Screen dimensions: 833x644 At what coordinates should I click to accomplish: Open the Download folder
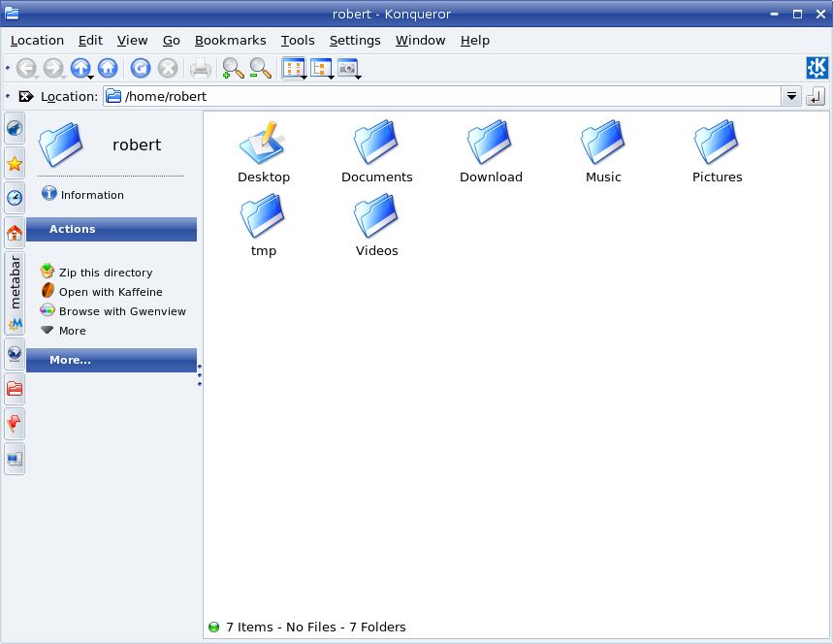pyautogui.click(x=491, y=152)
